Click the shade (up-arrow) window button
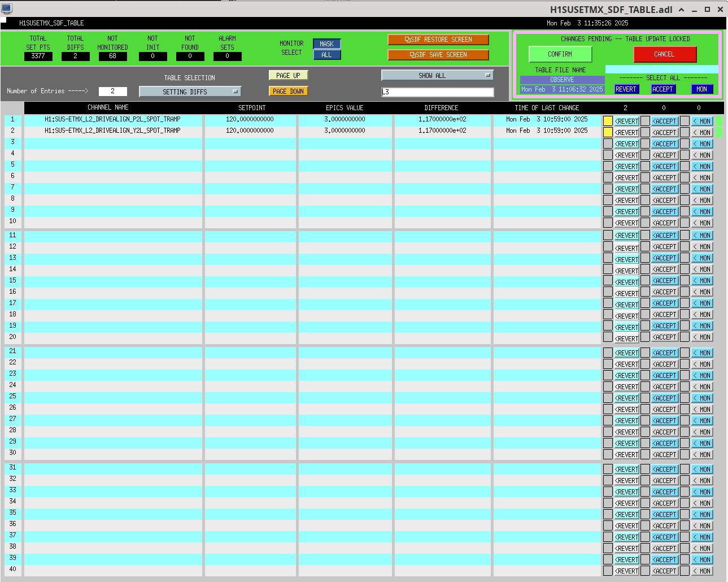Image resolution: width=728 pixels, height=582 pixels. pos(682,10)
